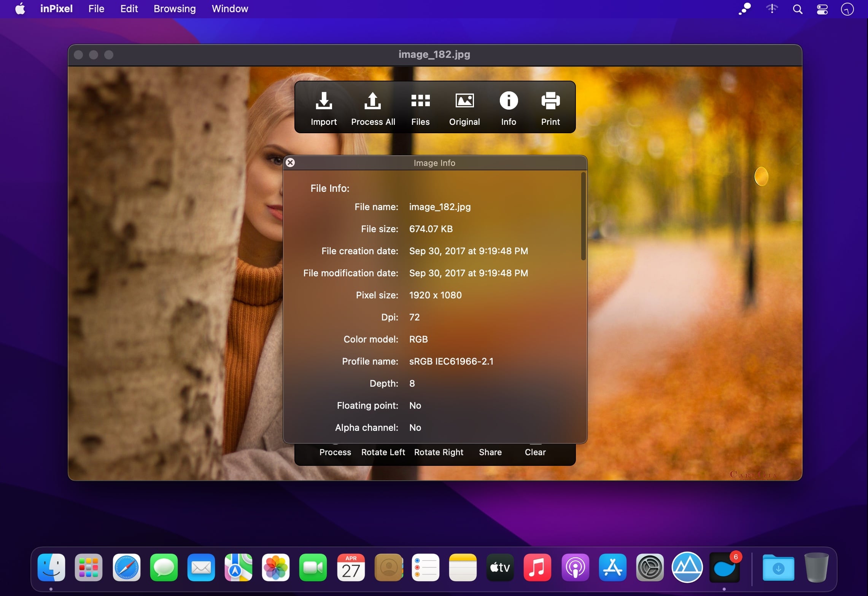Open the inPixel app menu
This screenshot has height=596, width=868.
tap(56, 9)
